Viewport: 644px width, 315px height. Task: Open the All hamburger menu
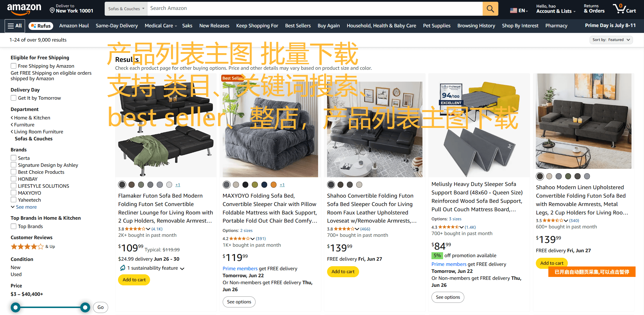(x=15, y=26)
